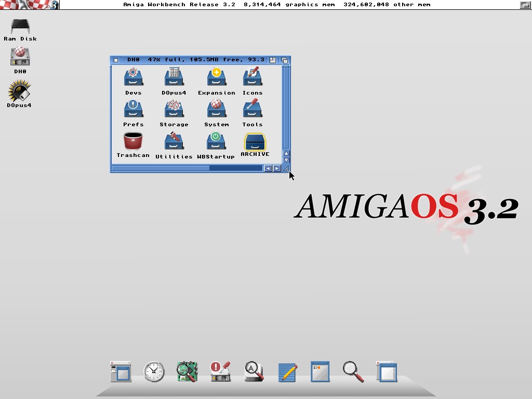Screen dimensions: 532x399
Task: Launch the clock from the dock
Action: pyautogui.click(x=154, y=372)
